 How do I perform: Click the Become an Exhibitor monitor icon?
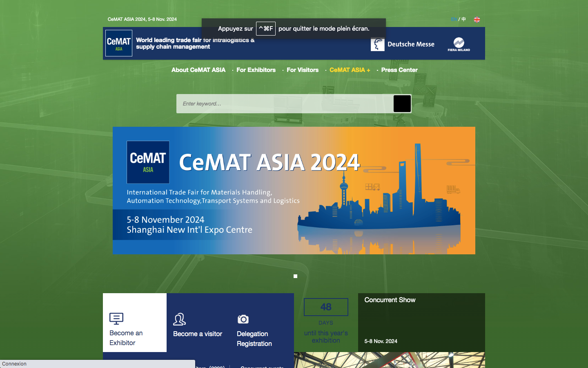pos(116,319)
